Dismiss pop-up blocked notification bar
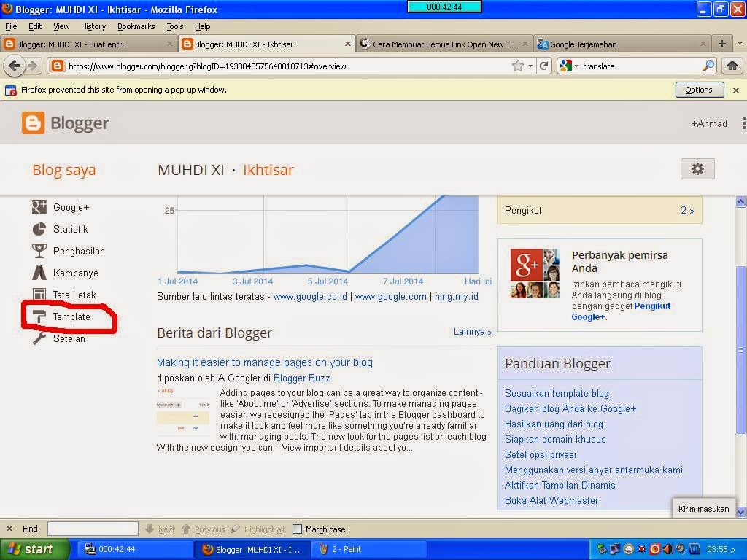 point(736,90)
